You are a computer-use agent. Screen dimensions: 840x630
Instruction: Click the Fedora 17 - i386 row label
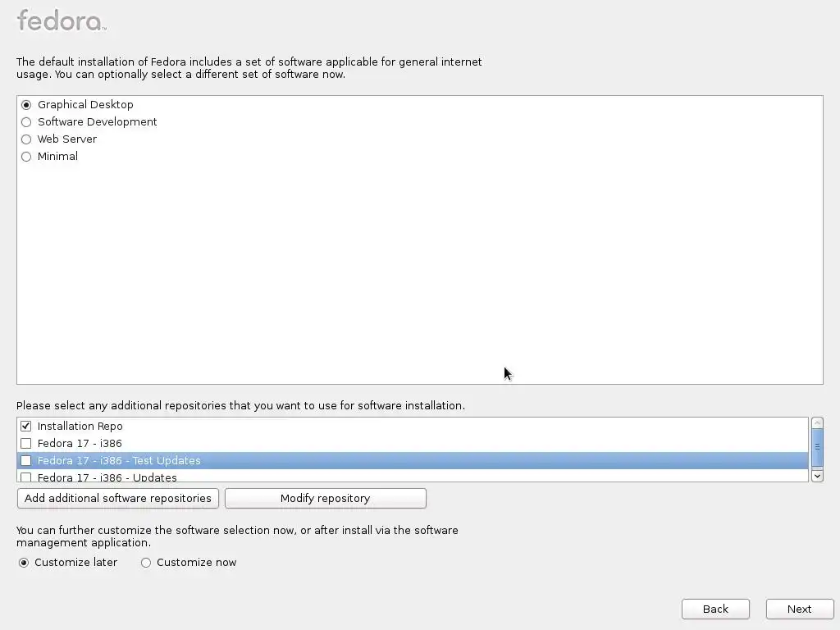point(80,444)
